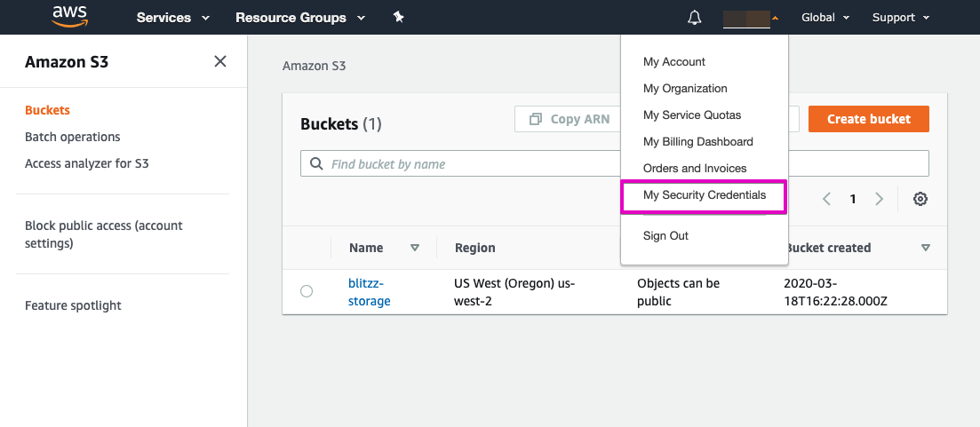Go to next page of buckets

point(880,199)
